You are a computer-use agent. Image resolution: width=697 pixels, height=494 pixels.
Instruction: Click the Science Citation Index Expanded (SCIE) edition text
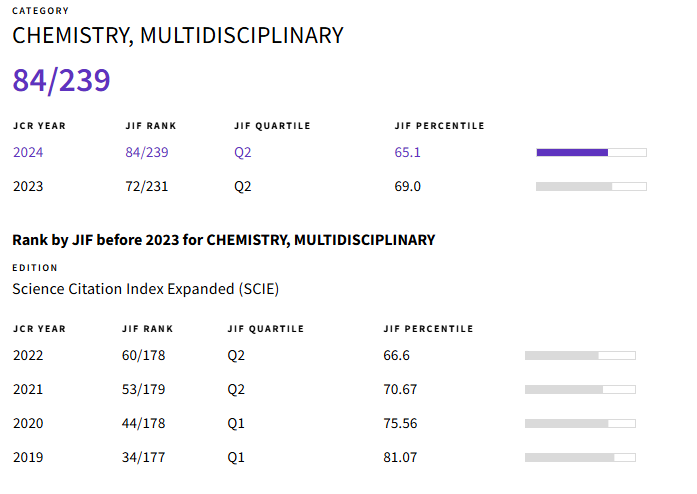click(x=145, y=289)
